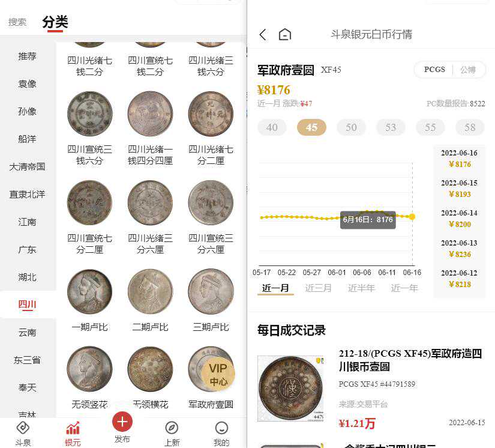Switch chart range to 近三月
495x448 pixels.
318,288
